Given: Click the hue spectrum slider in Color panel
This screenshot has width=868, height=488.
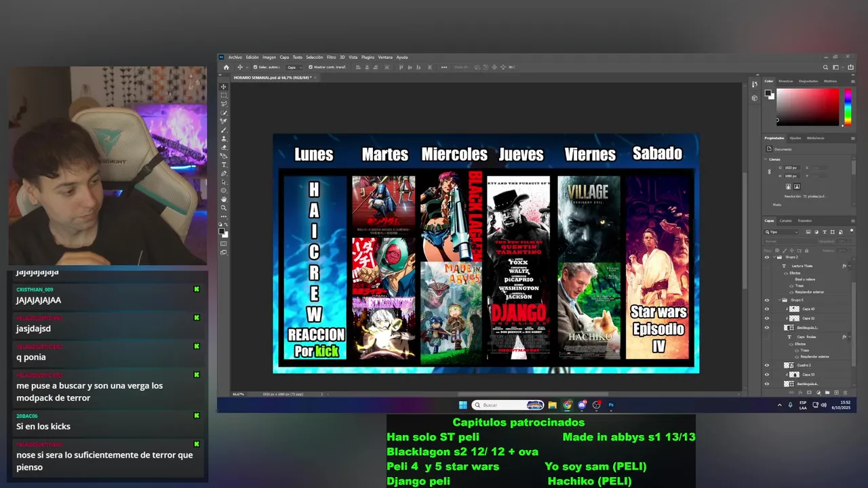Looking at the screenshot, I should click(848, 107).
